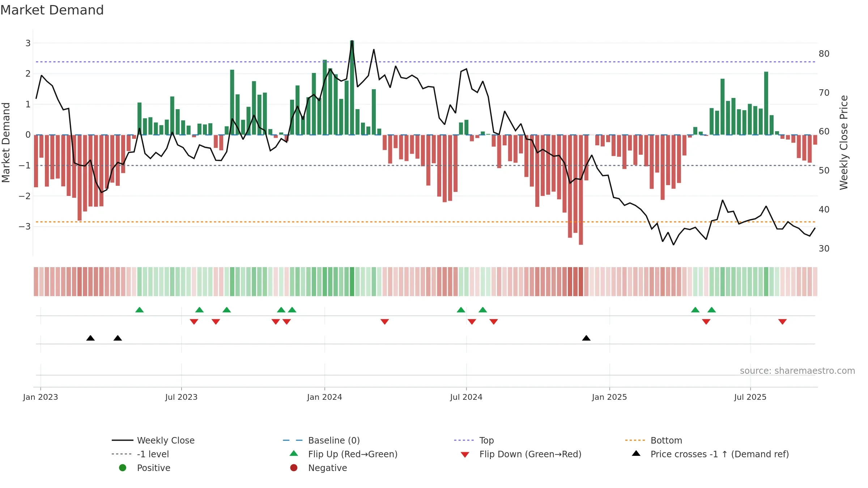This screenshot has width=868, height=488.
Task: Click the tallest green demand bar above 3
Action: coord(352,87)
